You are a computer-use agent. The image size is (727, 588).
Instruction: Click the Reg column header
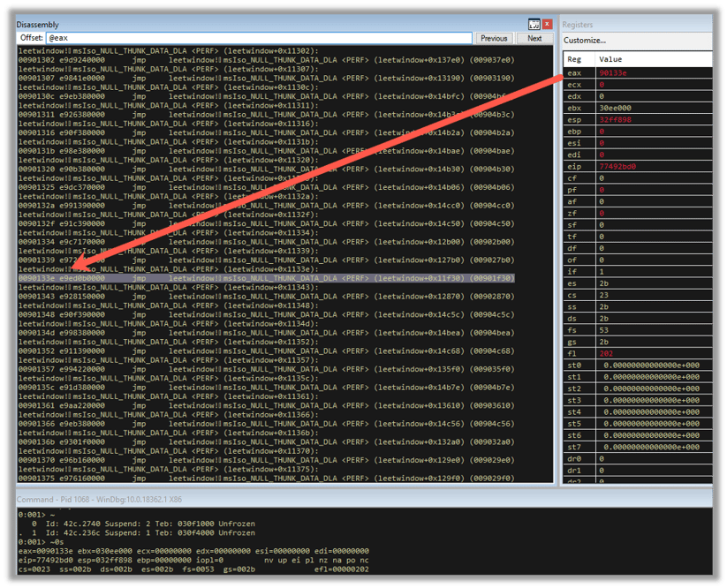(574, 58)
